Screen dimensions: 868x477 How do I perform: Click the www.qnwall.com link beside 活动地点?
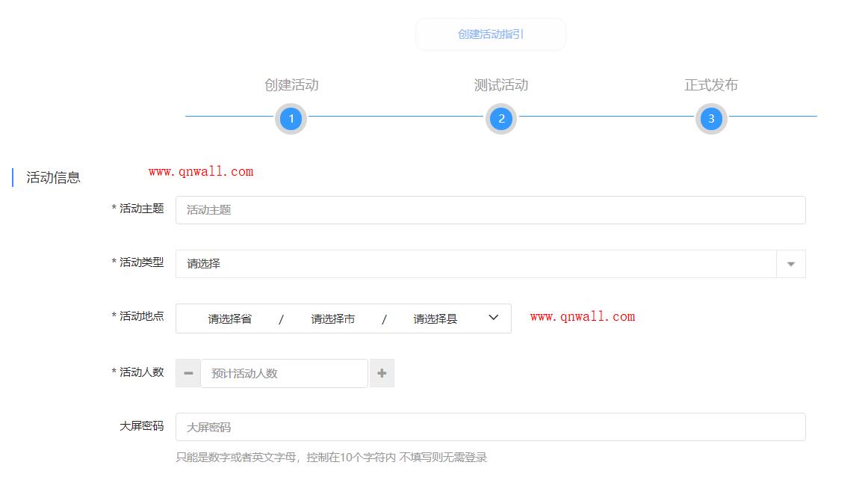(583, 316)
